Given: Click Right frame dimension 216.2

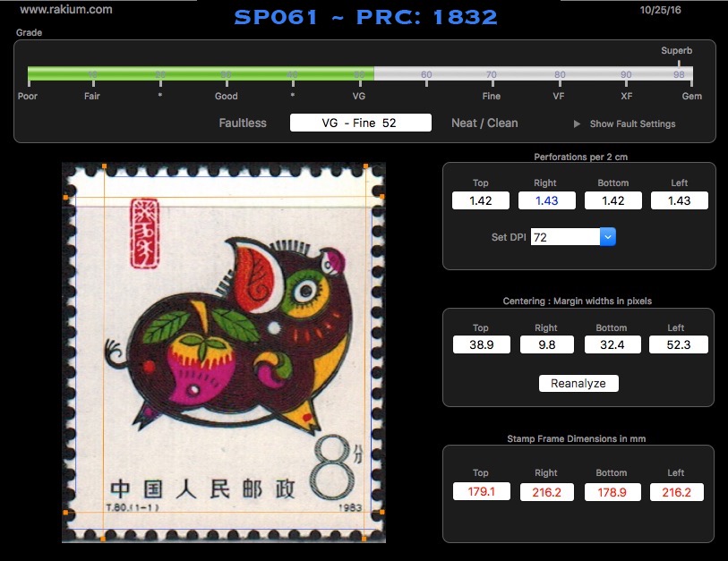Looking at the screenshot, I should point(546,492).
